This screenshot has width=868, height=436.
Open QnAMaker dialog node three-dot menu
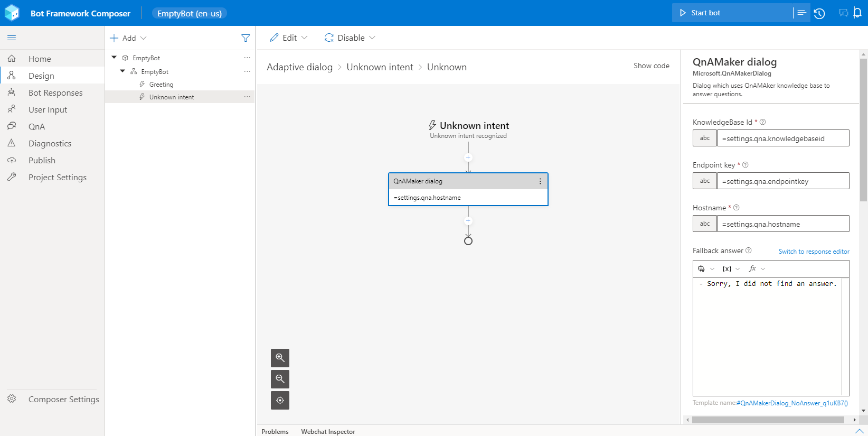(x=540, y=181)
